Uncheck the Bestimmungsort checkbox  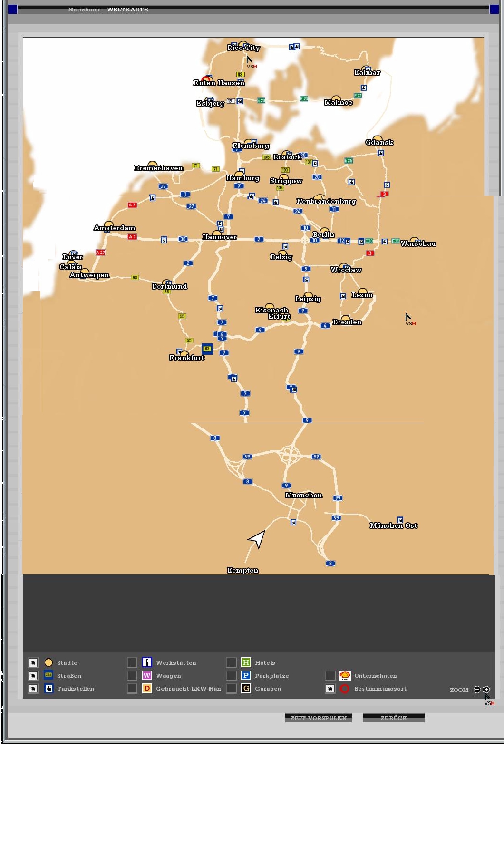330,689
